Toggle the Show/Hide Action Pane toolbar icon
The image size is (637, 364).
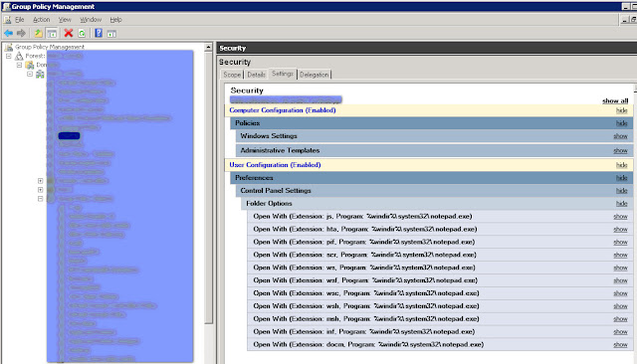[x=111, y=34]
